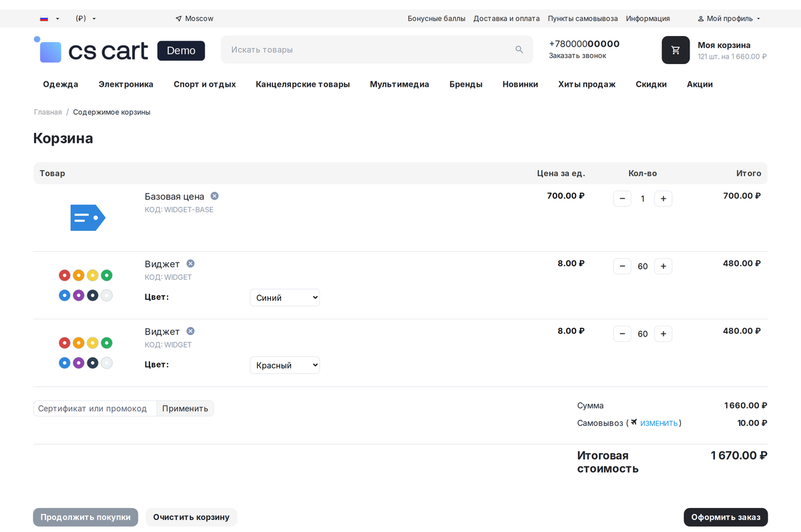Viewport: 801px width, 532px height.
Task: Click the Изменить shipping link
Action: pyautogui.click(x=659, y=423)
